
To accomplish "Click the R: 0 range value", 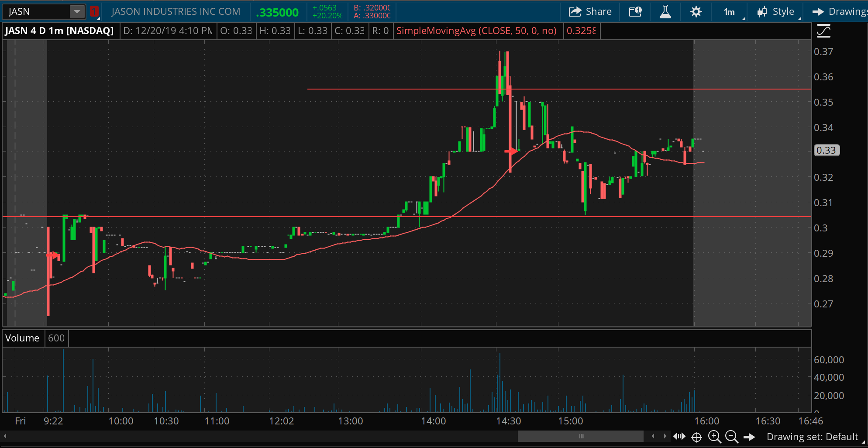I will coord(380,31).
